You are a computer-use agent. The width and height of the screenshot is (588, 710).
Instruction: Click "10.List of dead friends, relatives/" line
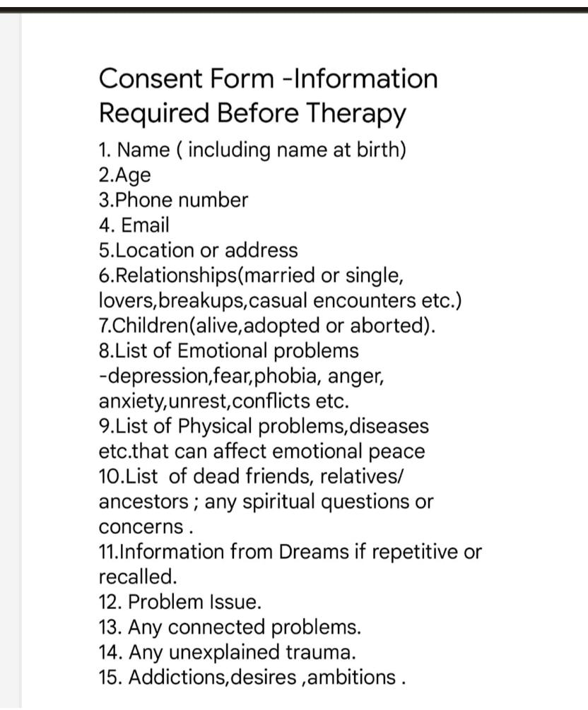[x=252, y=477]
